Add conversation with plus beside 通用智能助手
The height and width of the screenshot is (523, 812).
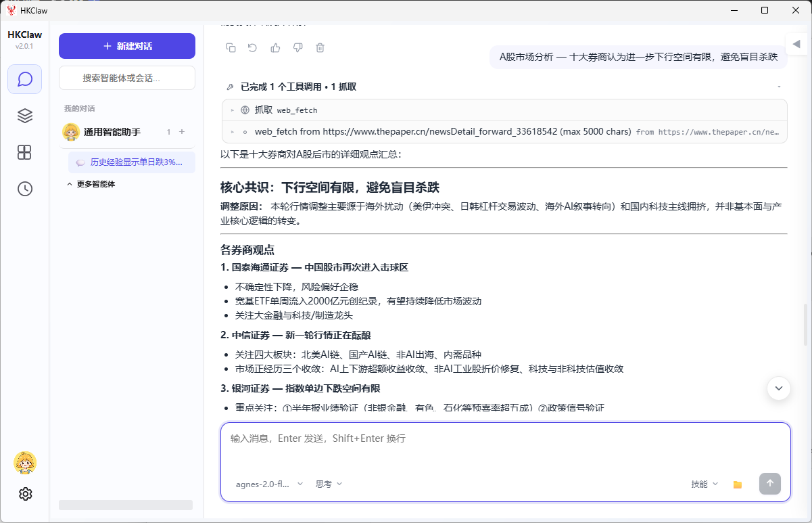(182, 132)
